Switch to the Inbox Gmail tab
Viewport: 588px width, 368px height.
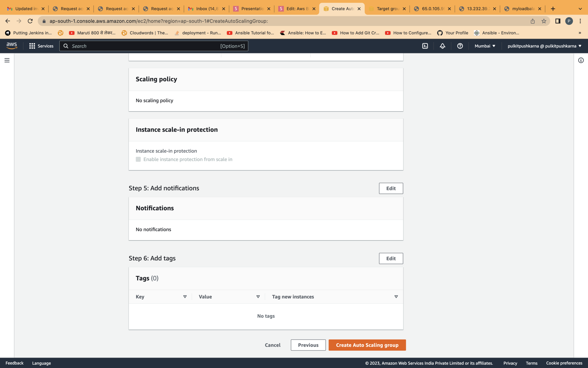pyautogui.click(x=206, y=9)
